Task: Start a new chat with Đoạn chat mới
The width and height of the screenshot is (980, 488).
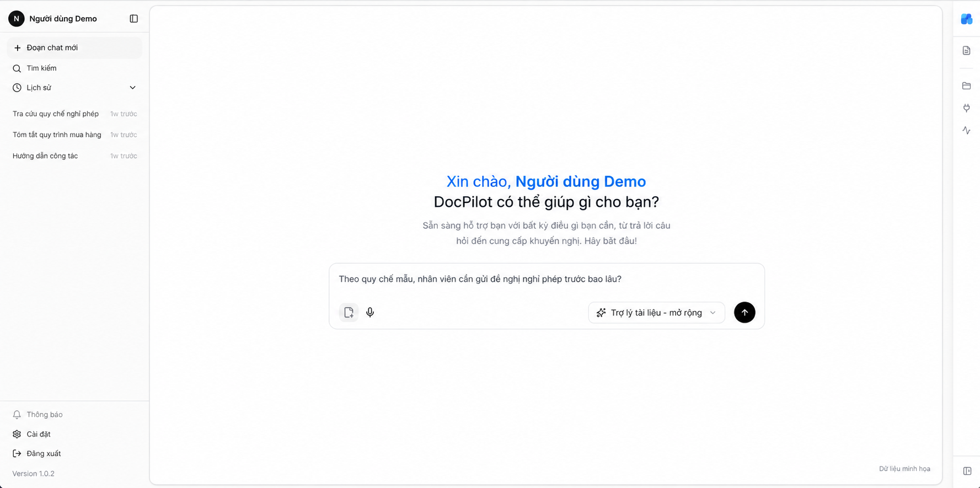Action: pyautogui.click(x=74, y=48)
